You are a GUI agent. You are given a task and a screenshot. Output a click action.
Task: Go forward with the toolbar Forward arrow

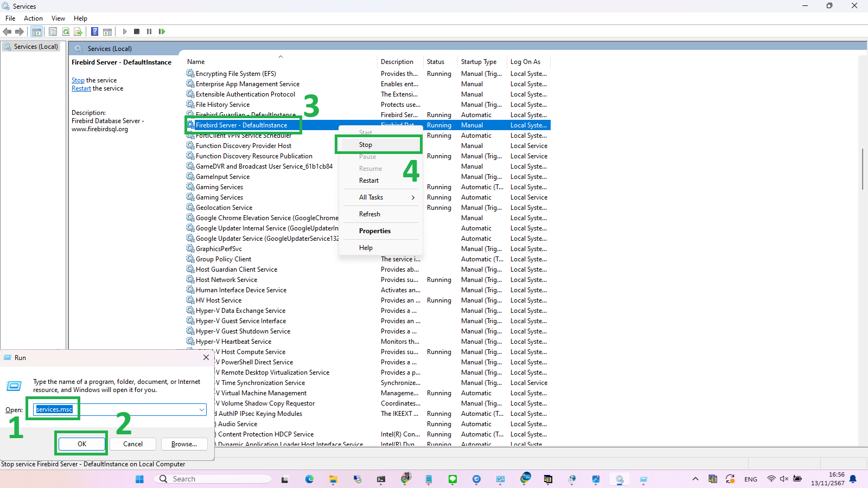click(x=20, y=31)
